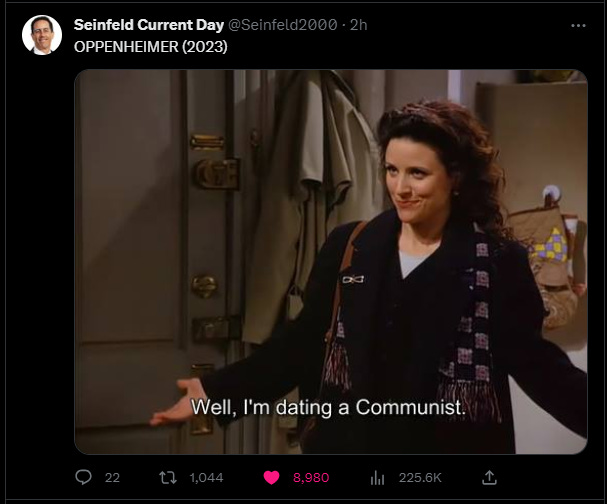
Task: Open Seinfeld Current Day profile avatar
Action: tap(42, 35)
